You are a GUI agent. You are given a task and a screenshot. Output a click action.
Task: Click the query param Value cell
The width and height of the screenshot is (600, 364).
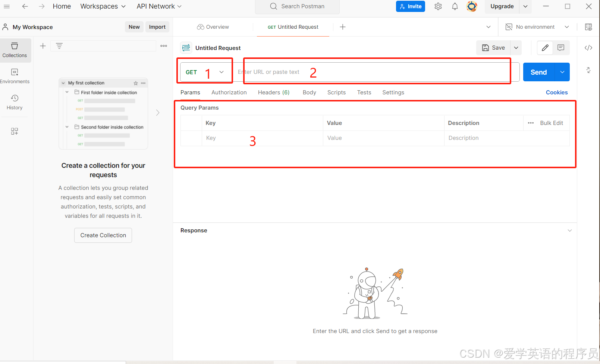(384, 138)
